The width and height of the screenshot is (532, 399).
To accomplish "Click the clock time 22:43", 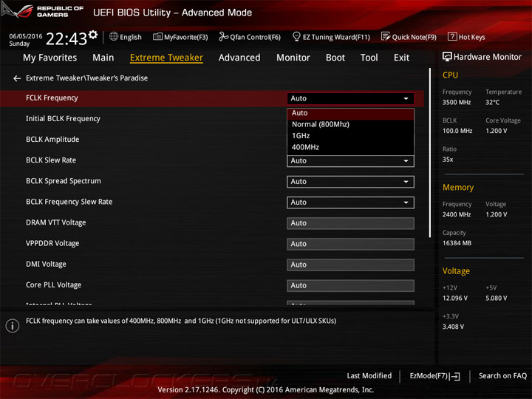I will [x=66, y=39].
